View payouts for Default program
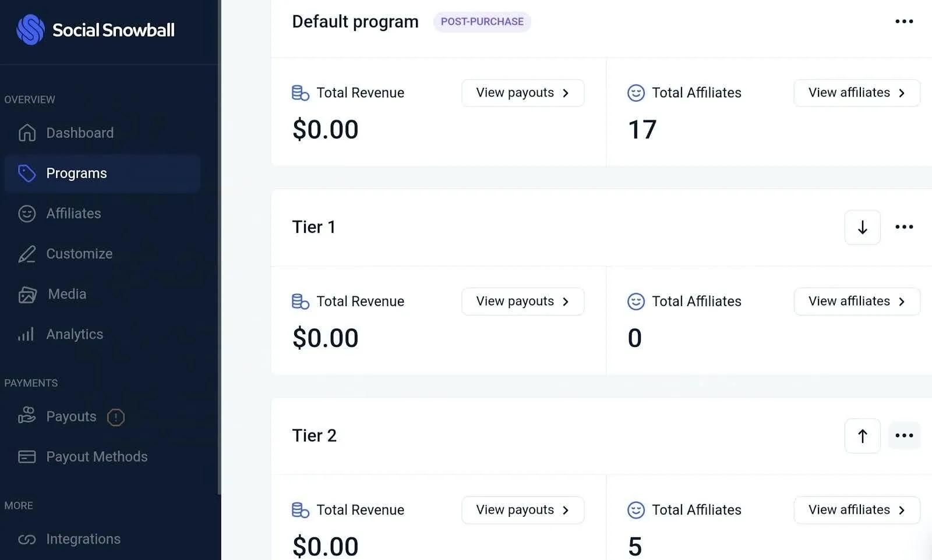This screenshot has width=932, height=560. click(x=523, y=93)
